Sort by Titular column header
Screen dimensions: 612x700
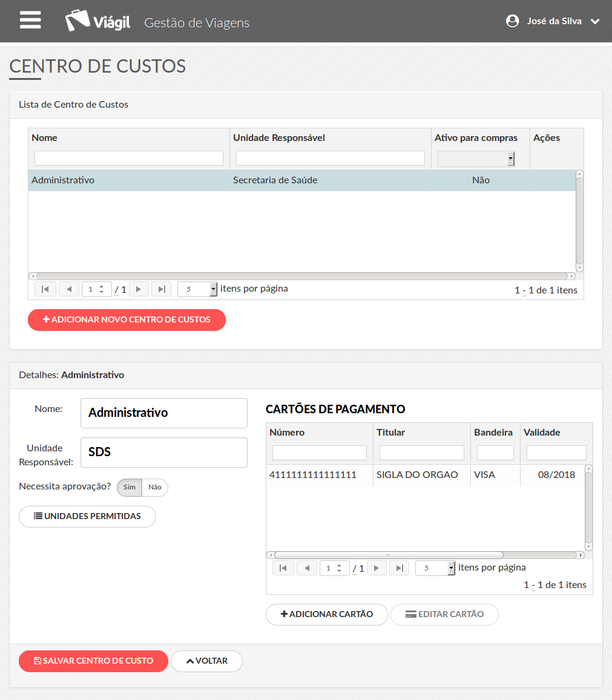point(390,433)
